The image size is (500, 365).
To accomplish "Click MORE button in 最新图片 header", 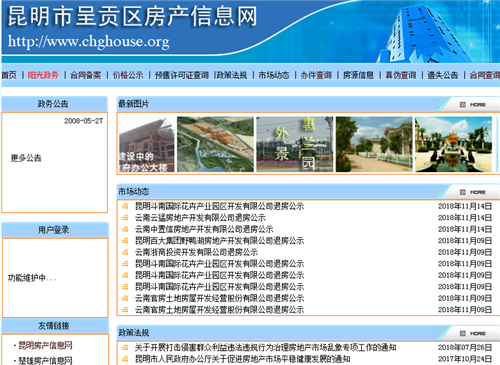I will coord(473,105).
